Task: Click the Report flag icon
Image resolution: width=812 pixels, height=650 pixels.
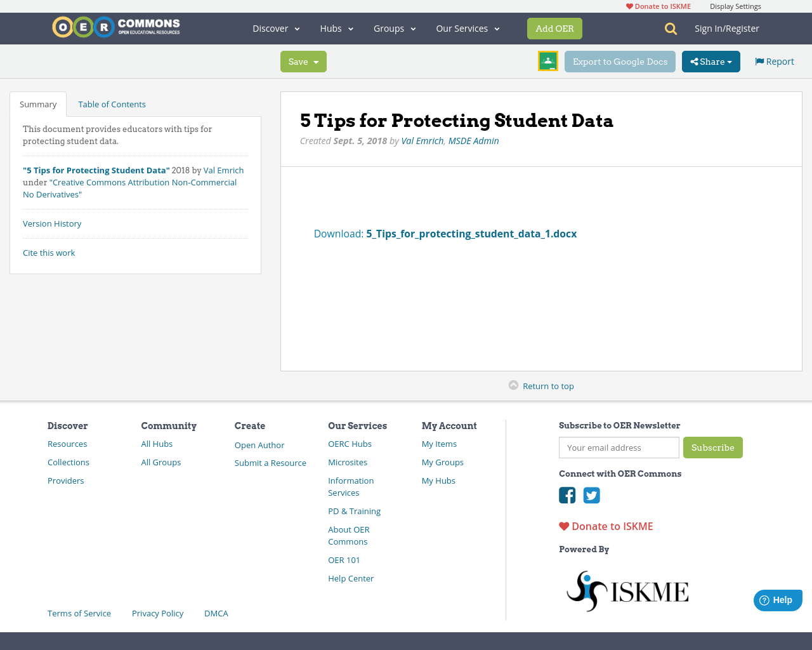Action: coord(759,60)
